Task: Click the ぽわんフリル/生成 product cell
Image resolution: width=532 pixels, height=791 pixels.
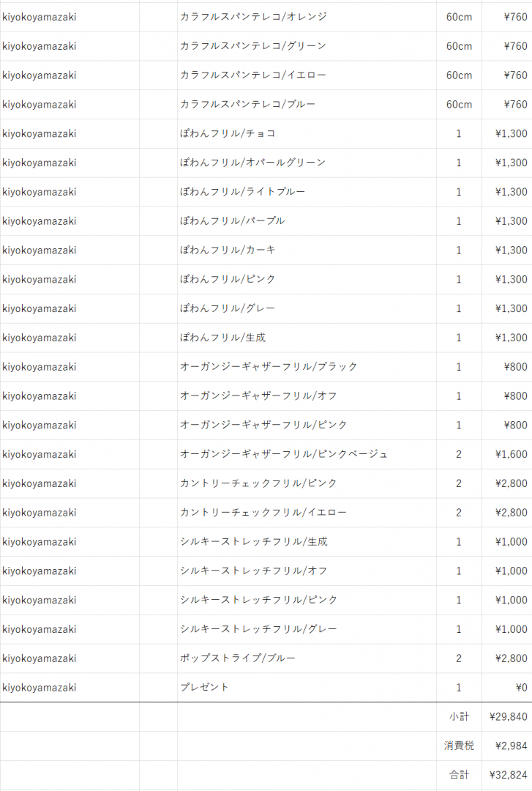Action: pos(307,338)
